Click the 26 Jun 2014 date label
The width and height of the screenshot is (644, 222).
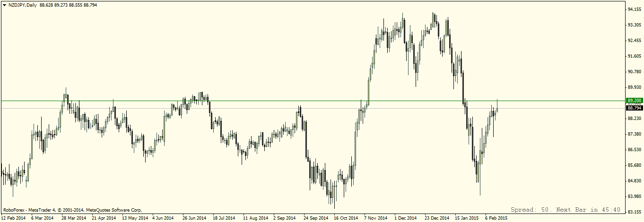click(194, 218)
